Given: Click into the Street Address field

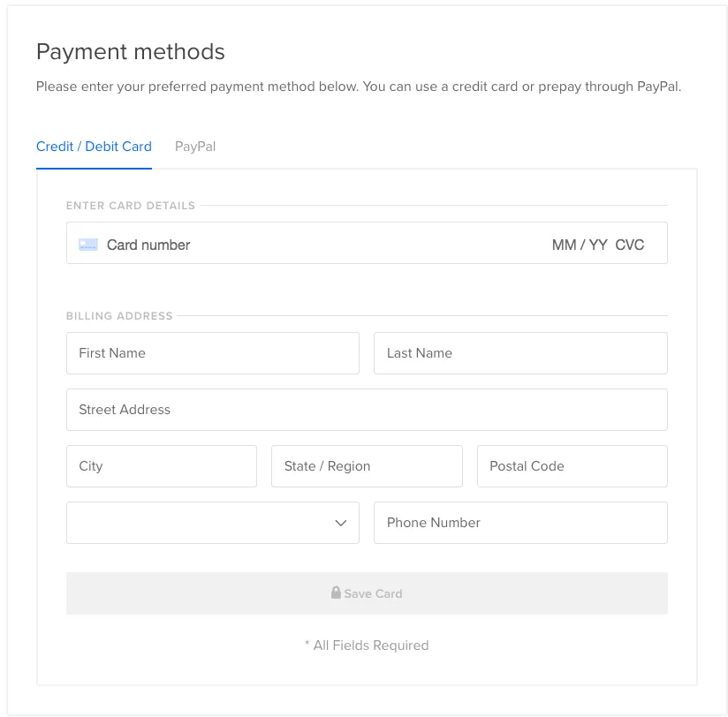Looking at the screenshot, I should (x=367, y=410).
